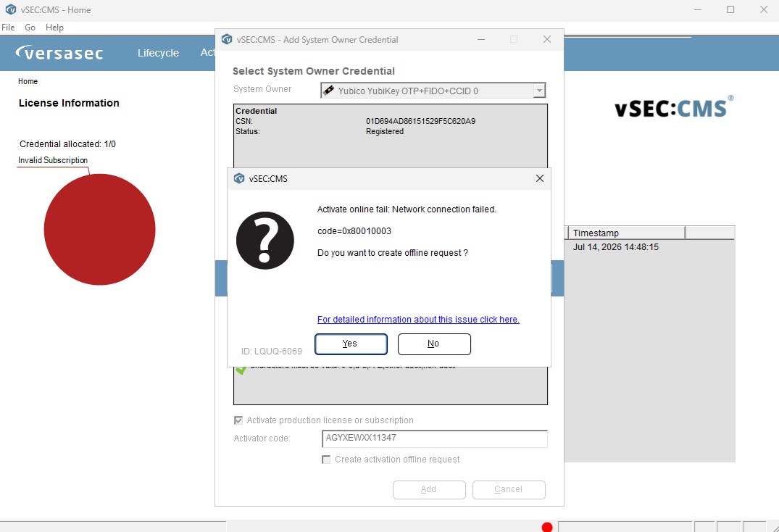The height and width of the screenshot is (532, 779).
Task: Click the Activator code input field
Action: coord(435,439)
